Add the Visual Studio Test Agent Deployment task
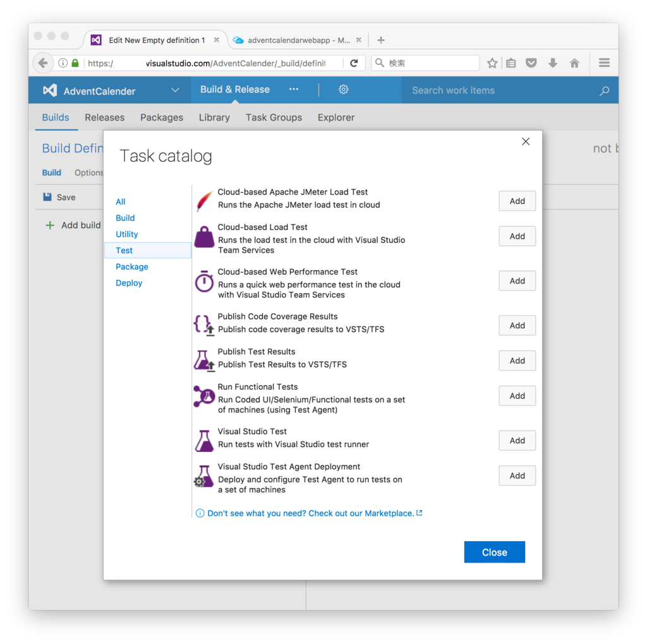The image size is (647, 644). (517, 476)
